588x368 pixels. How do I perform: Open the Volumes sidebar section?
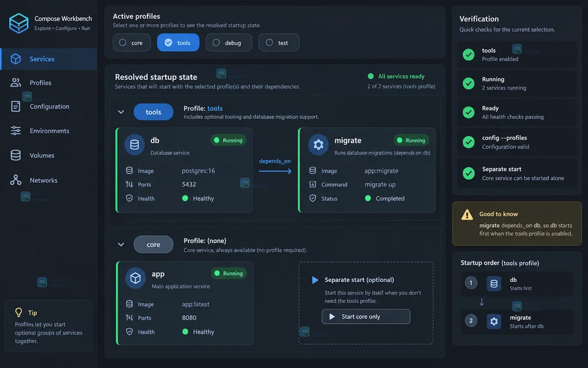pos(49,155)
